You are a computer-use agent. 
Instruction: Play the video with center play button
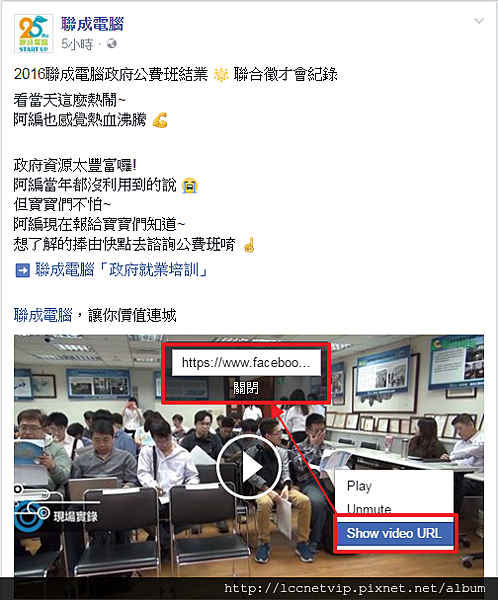coord(249,467)
